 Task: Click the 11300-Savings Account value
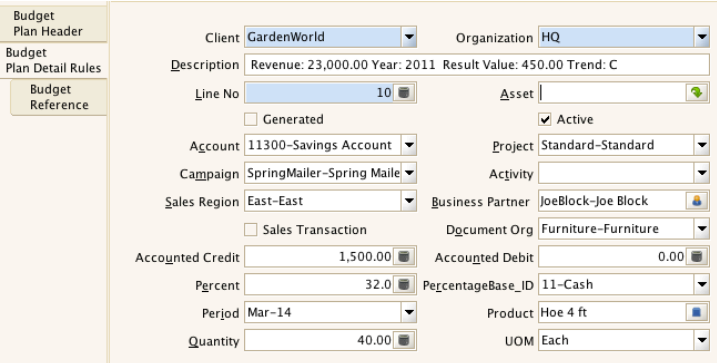click(x=320, y=145)
